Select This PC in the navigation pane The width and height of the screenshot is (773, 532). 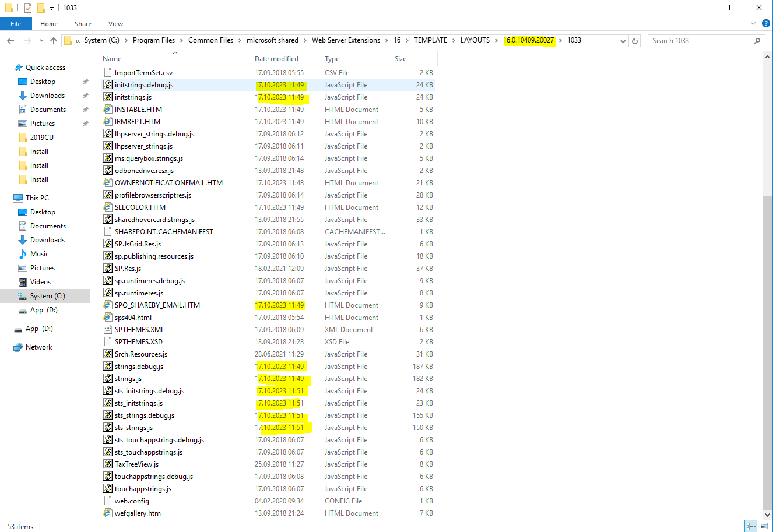tap(31, 198)
